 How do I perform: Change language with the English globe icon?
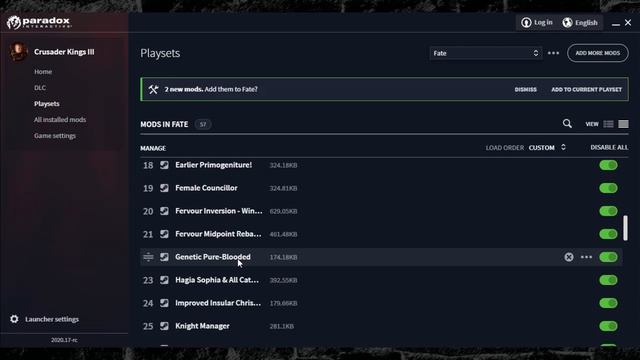(x=567, y=22)
